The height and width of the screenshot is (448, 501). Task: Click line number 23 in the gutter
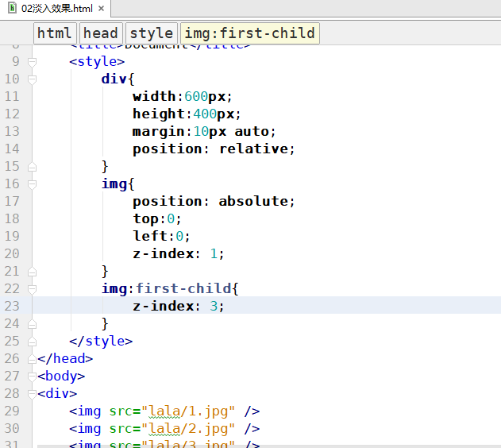click(x=12, y=307)
